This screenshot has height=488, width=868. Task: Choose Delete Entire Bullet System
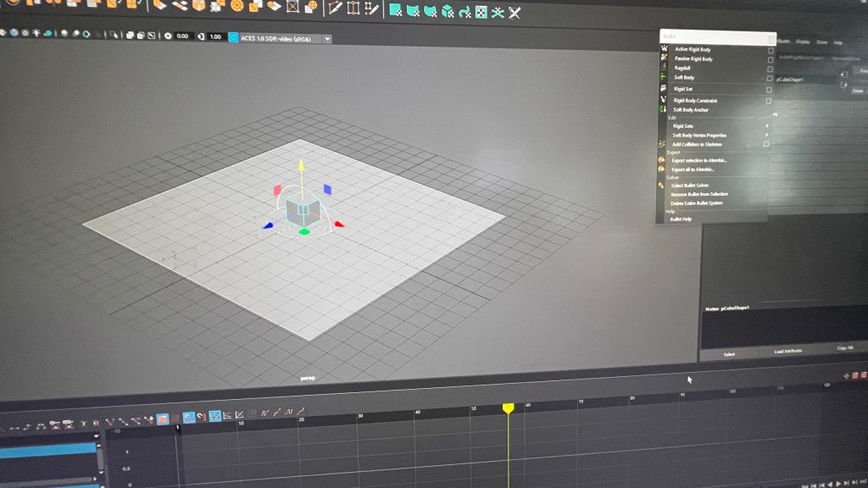tap(697, 203)
